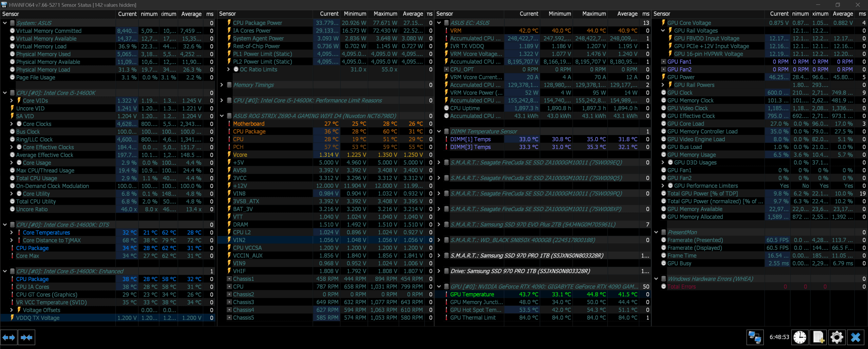This screenshot has height=349, width=868.
Task: Select the Uncore Ratio row
Action: click(x=108, y=209)
